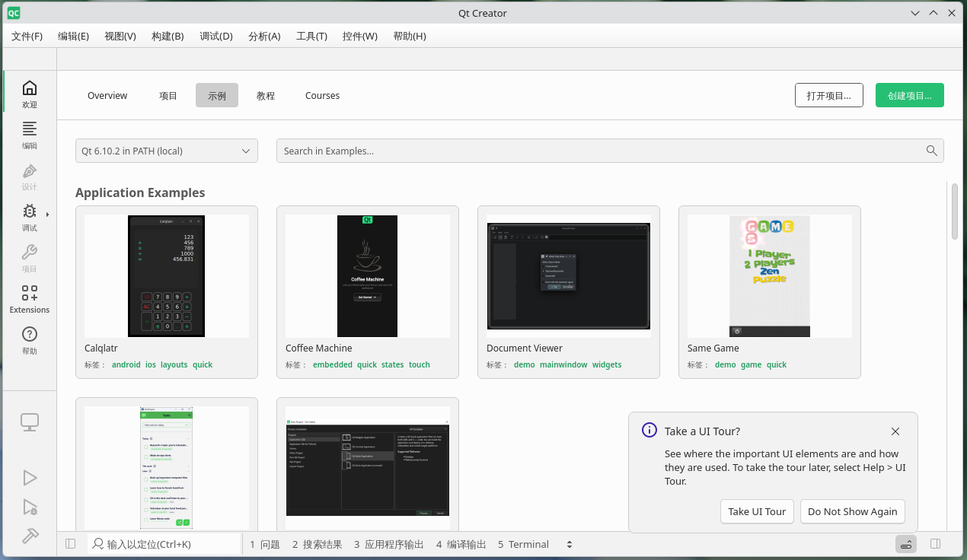Open the 构建(B) menu
This screenshot has width=967, height=560.
click(x=168, y=36)
